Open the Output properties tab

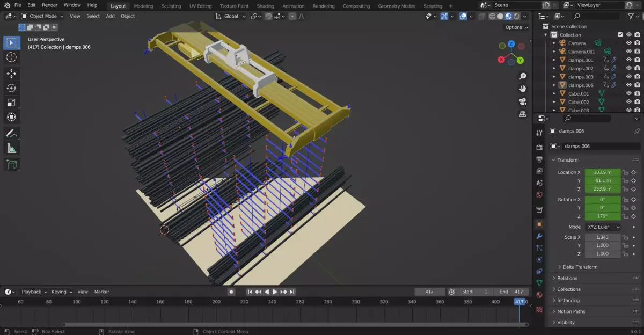[x=539, y=159]
